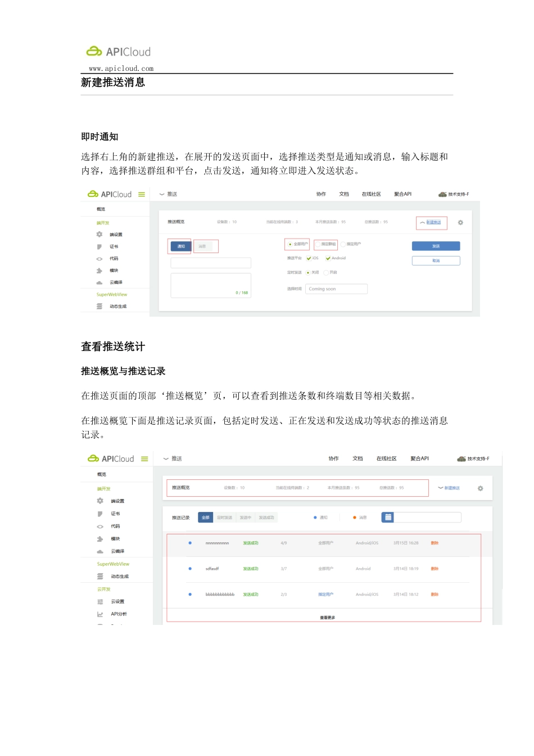
Task: Click the 动态生成 stack icon in the push-records sidebar
Action: click(100, 577)
